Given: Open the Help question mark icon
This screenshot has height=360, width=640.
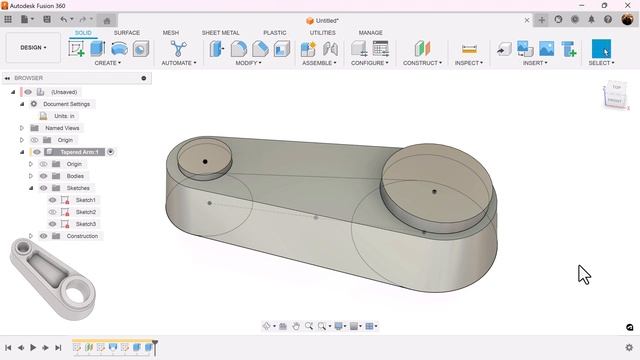Looking at the screenshot, I should tap(608, 19).
